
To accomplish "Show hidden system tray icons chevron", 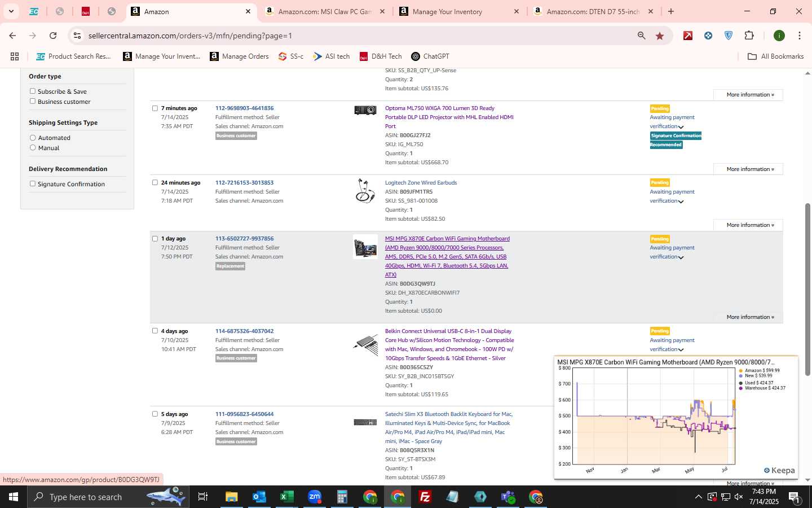I will [698, 497].
